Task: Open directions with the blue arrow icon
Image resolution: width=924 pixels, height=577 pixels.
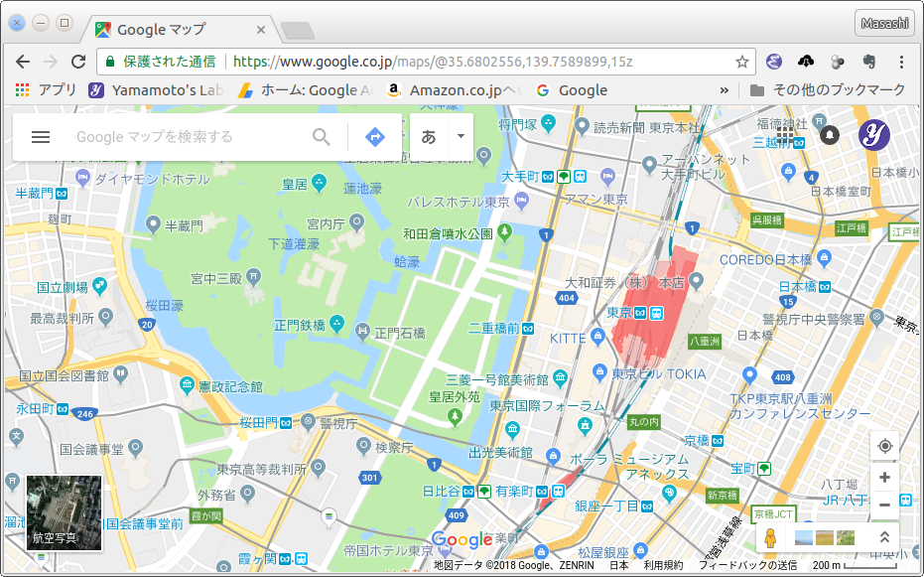Action: tap(375, 137)
